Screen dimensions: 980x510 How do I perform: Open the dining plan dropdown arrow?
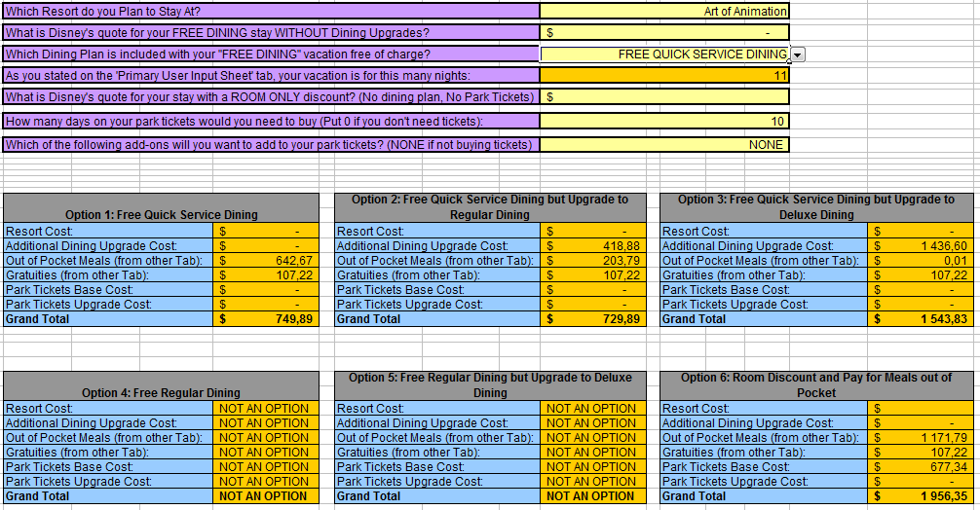(x=798, y=55)
